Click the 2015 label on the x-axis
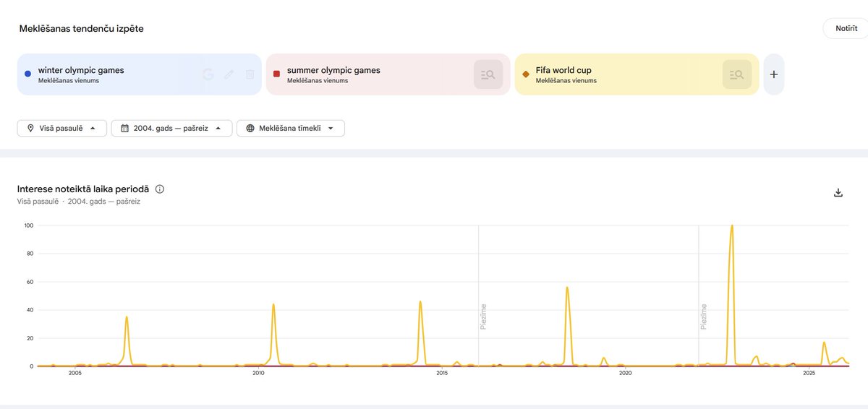 pyautogui.click(x=442, y=374)
